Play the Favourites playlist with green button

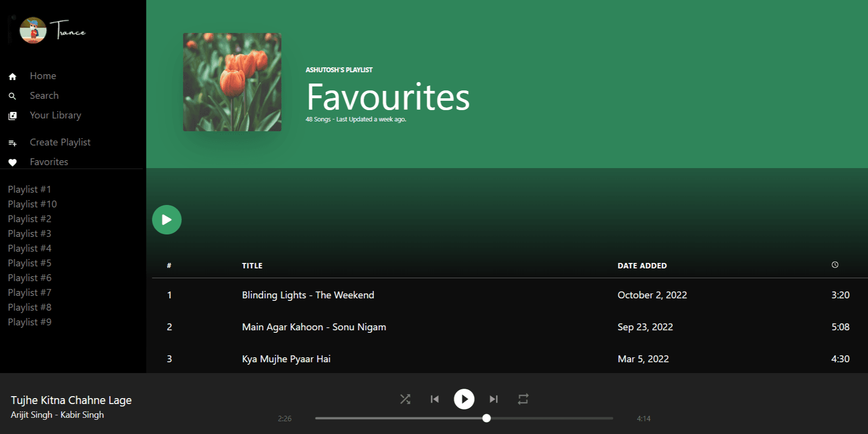point(167,220)
